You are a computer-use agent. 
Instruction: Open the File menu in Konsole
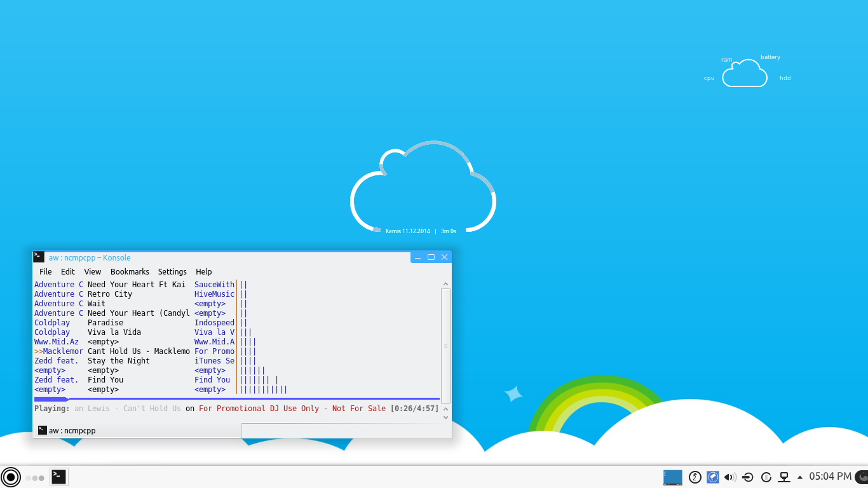[x=46, y=271]
